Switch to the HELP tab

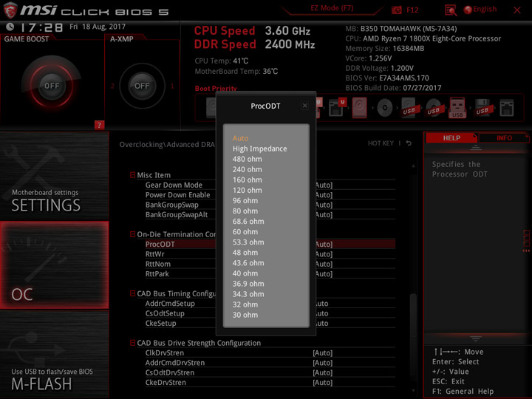pyautogui.click(x=451, y=138)
